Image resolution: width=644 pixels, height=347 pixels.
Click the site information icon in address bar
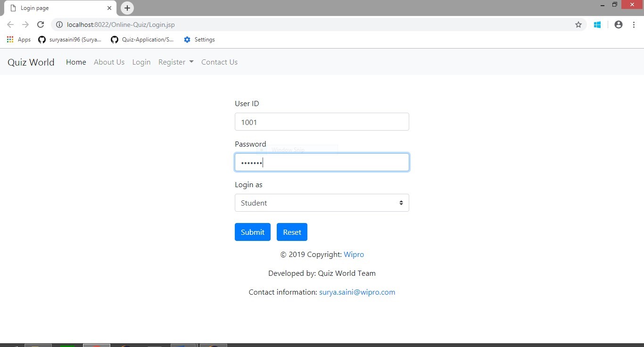point(59,25)
